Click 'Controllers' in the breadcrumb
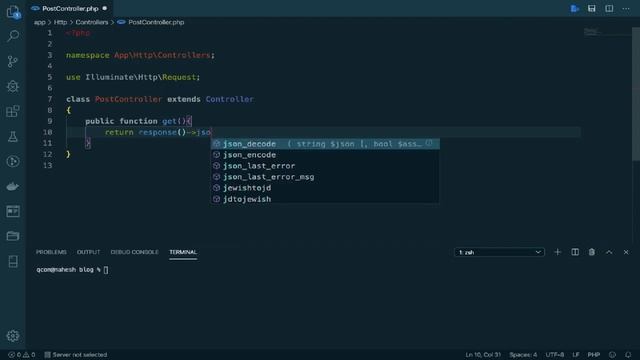The width and height of the screenshot is (640, 360). click(x=92, y=22)
